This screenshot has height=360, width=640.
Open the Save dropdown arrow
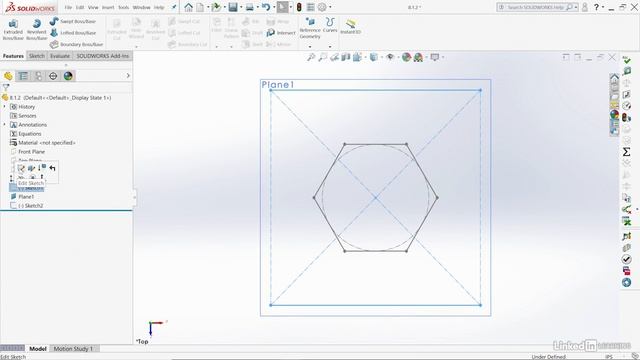pos(240,7)
